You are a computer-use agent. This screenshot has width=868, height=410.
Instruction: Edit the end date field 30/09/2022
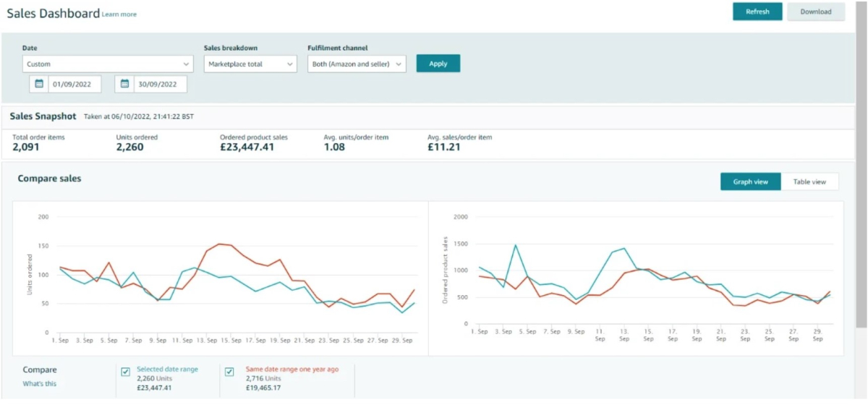pos(160,85)
